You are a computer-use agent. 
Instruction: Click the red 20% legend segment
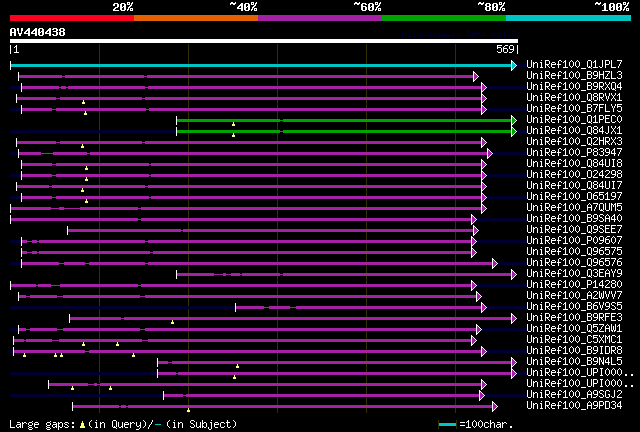pos(72,18)
